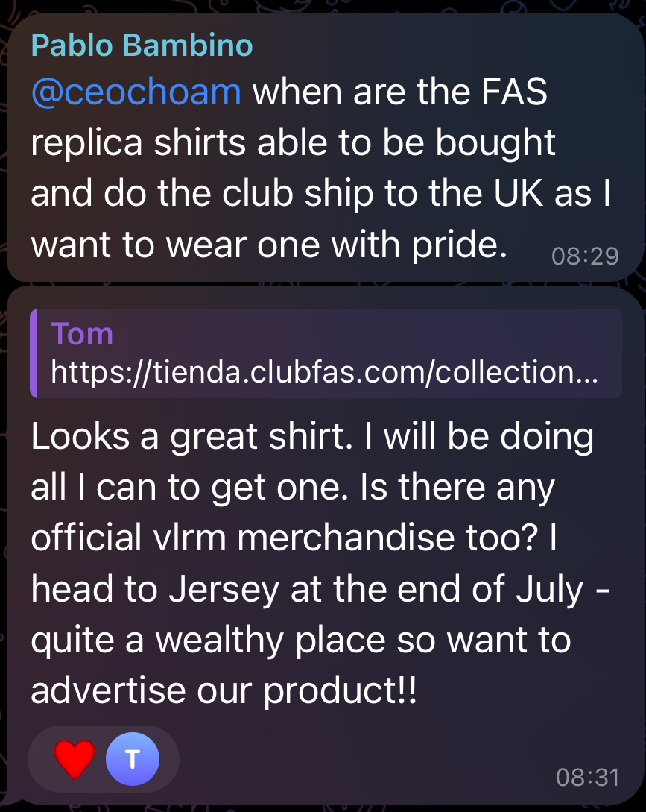Screen dimensions: 646x812
Task: Click the 'head to Jersey' message line
Action: click(320, 589)
